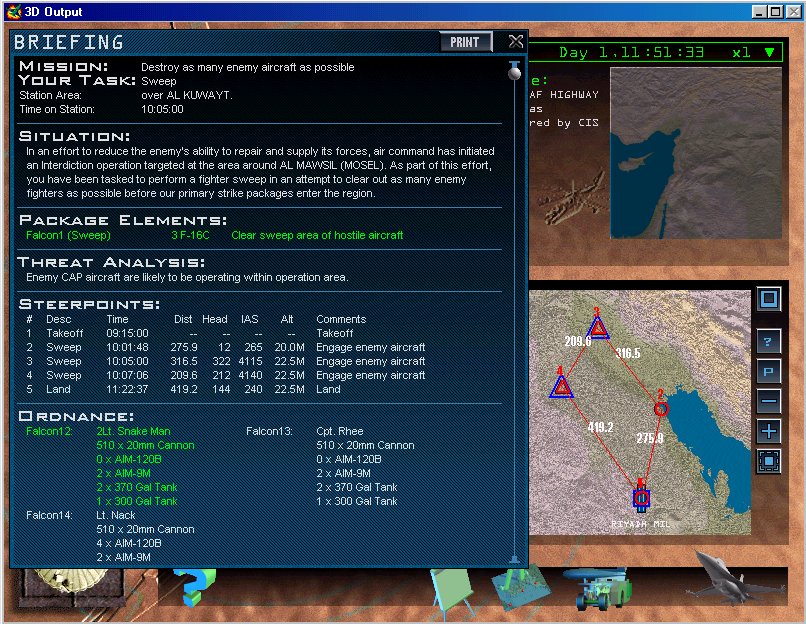Zoom in the map with the plus button
Viewport: 806px width, 624px height.
[x=768, y=431]
